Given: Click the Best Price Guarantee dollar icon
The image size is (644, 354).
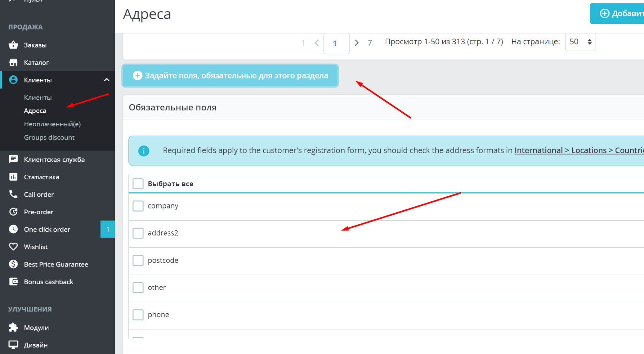Looking at the screenshot, I should [x=13, y=264].
